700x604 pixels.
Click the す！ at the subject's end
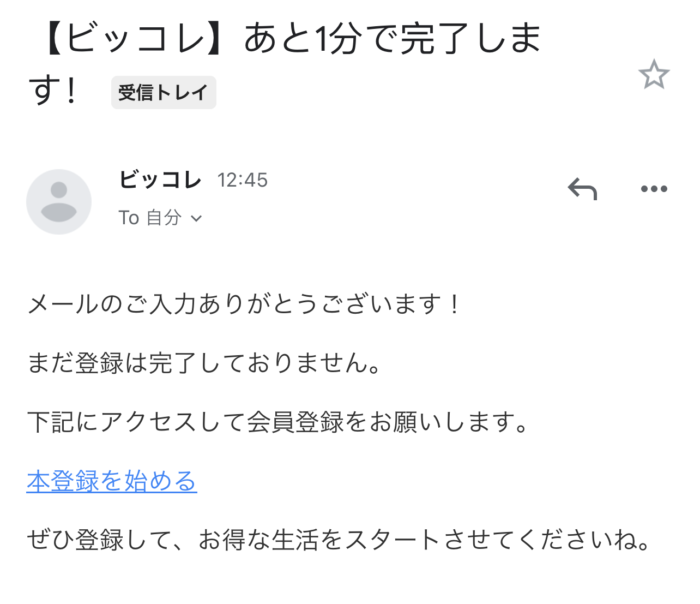[54, 92]
